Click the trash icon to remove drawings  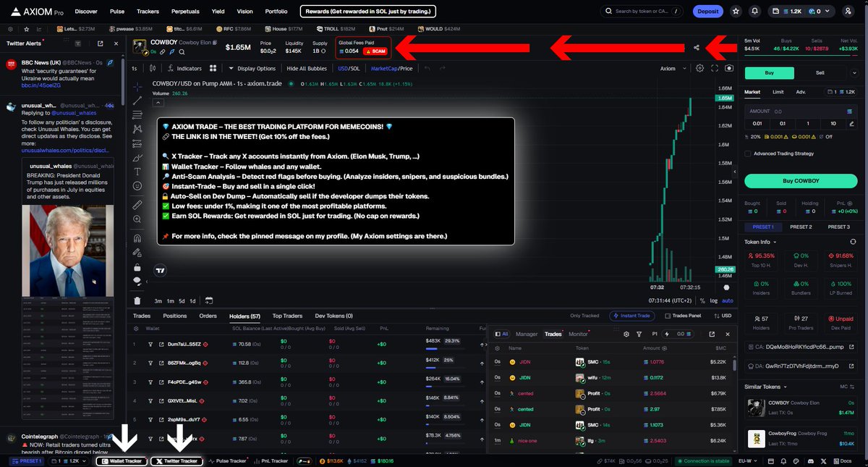[x=137, y=300]
